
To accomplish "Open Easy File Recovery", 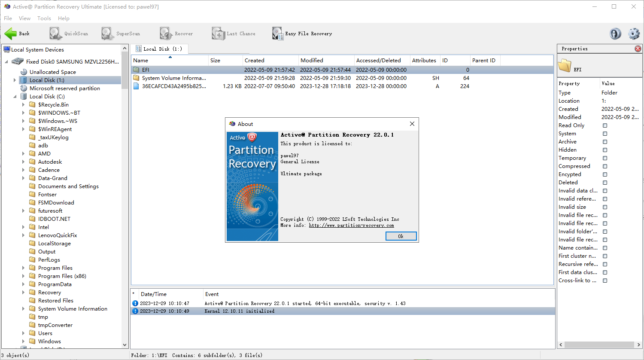I will [302, 34].
